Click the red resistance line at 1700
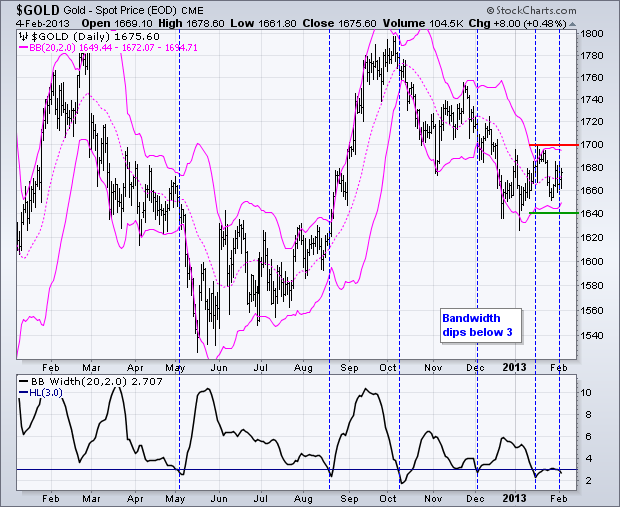 coord(554,145)
